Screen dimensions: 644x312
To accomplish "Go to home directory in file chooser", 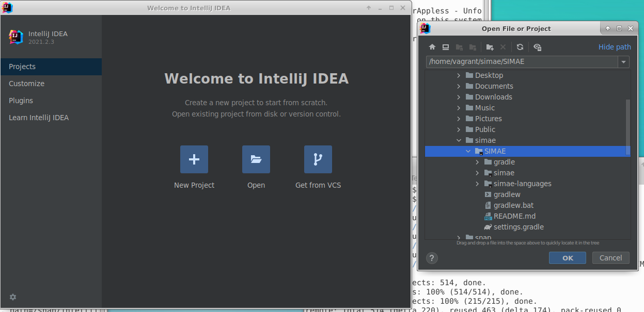I will pos(432,47).
